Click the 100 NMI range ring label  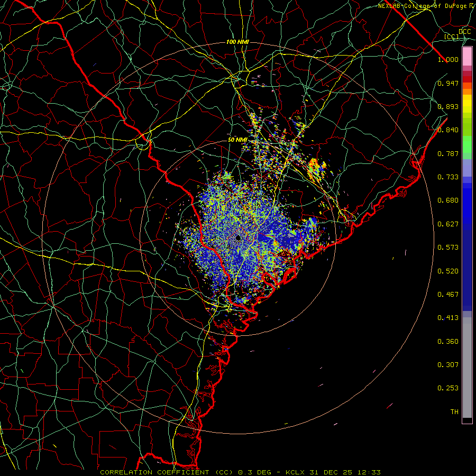(237, 42)
